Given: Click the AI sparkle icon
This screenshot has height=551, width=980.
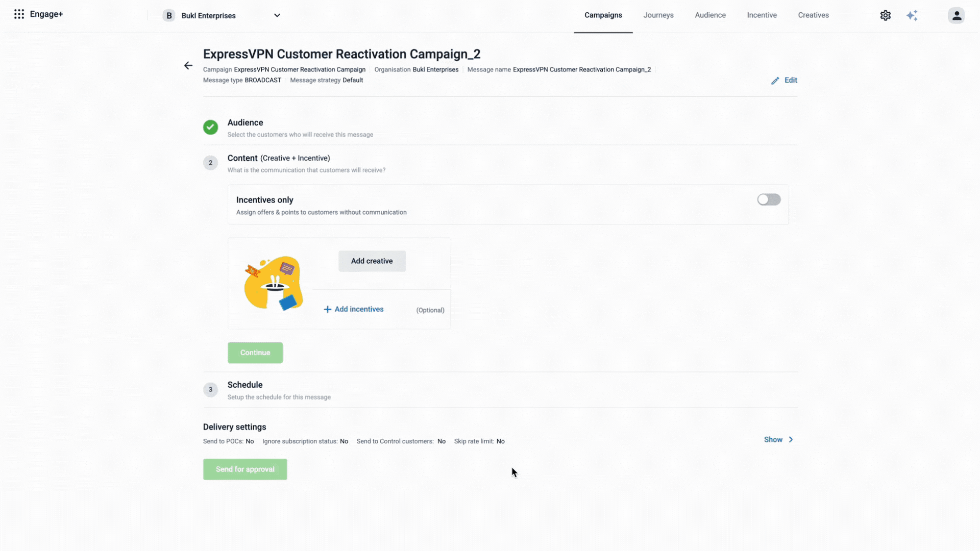Looking at the screenshot, I should tap(912, 15).
